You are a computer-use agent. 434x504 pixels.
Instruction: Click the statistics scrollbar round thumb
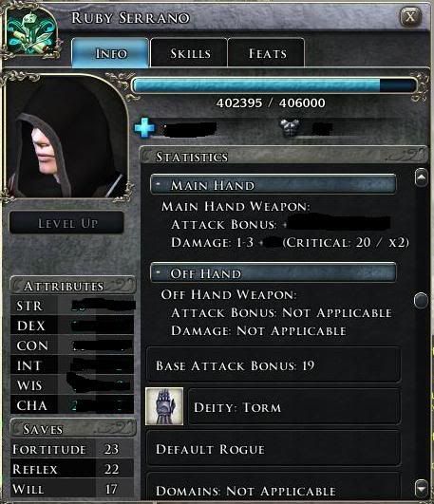[x=421, y=301]
